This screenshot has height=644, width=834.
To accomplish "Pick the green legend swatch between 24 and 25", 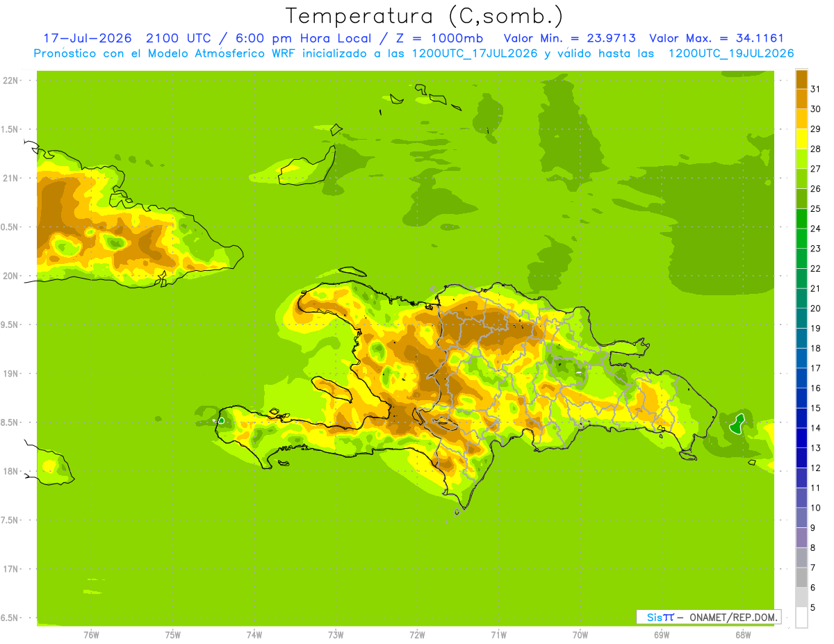I will coord(801,218).
